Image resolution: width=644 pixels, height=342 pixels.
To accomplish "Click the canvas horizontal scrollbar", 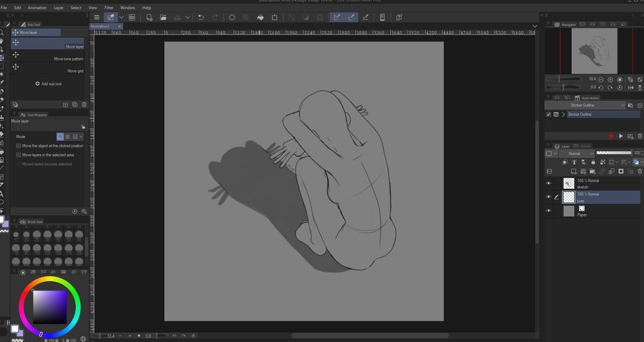I will click(x=370, y=336).
